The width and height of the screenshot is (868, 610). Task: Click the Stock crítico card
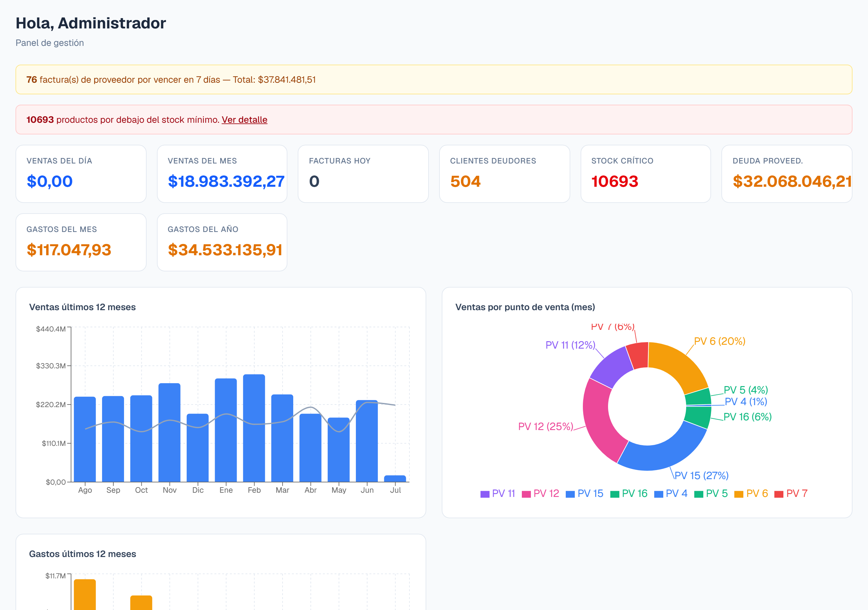click(646, 174)
